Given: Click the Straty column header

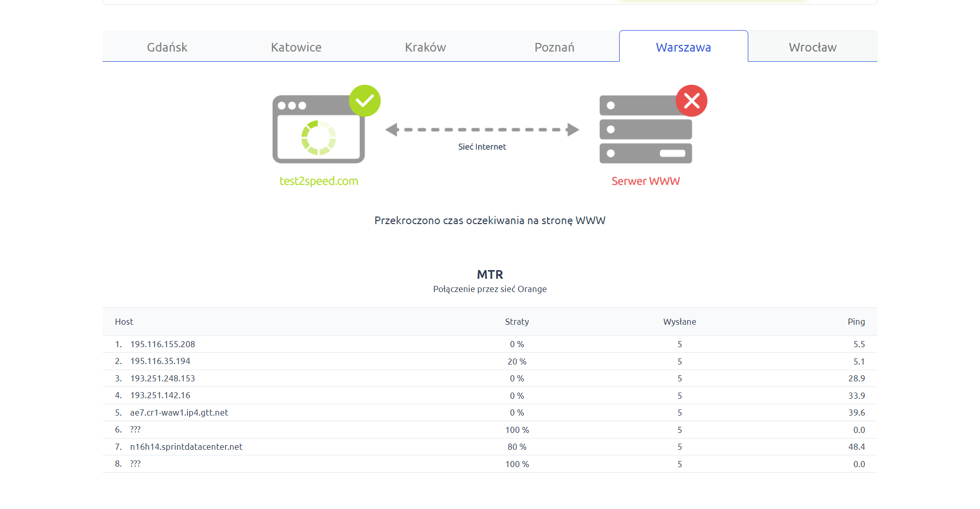Looking at the screenshot, I should click(517, 322).
